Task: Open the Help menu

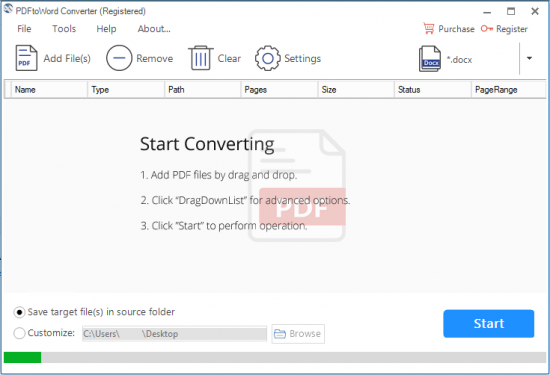Action: [106, 29]
